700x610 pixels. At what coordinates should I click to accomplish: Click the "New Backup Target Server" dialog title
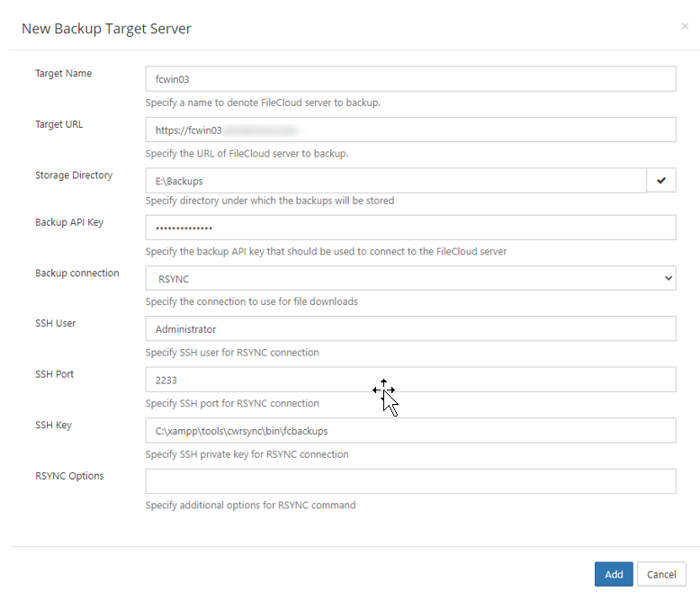point(106,29)
